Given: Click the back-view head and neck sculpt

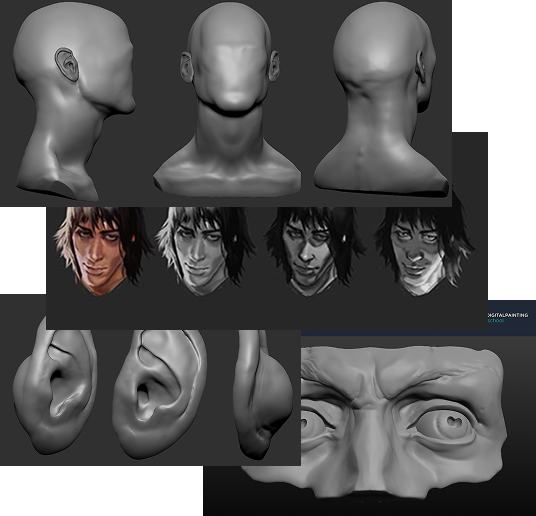Looking at the screenshot, I should point(382,101).
